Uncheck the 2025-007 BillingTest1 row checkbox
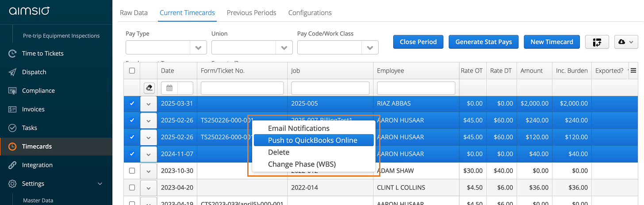 (132, 120)
